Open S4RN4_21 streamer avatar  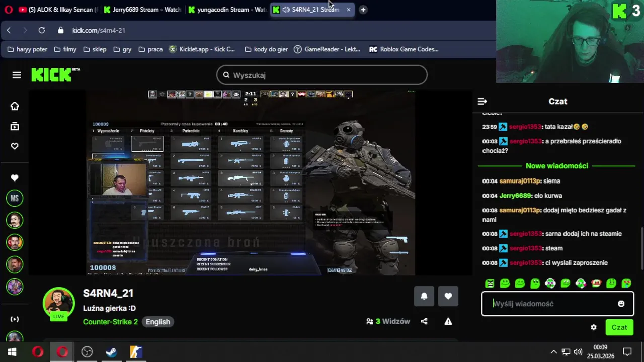59,303
